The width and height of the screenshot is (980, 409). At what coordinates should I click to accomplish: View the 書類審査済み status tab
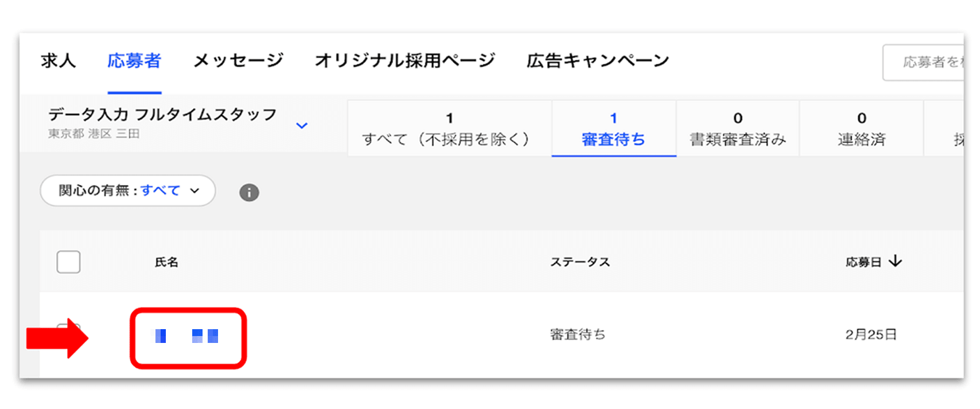tap(738, 129)
